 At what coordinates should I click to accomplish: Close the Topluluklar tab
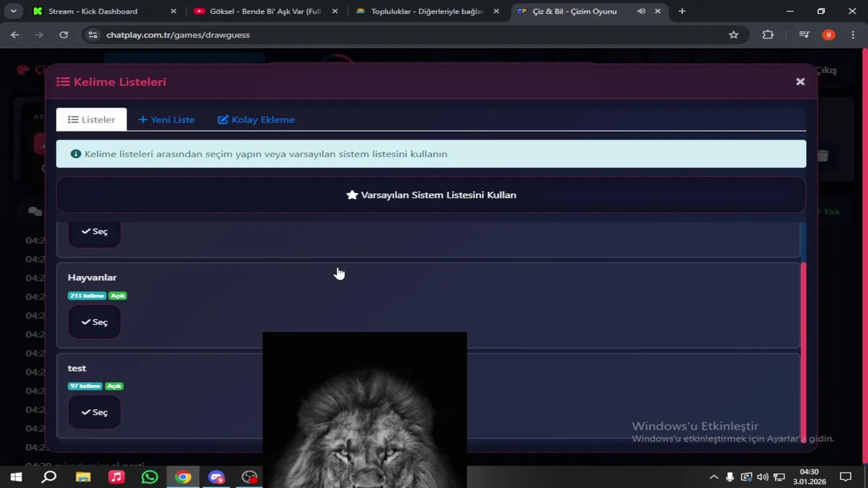tap(496, 11)
